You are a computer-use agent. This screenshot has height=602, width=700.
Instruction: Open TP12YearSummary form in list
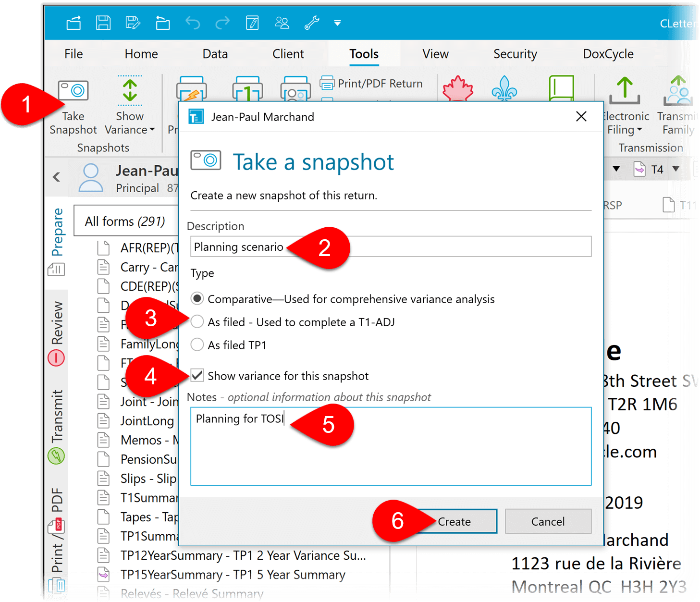point(232,555)
